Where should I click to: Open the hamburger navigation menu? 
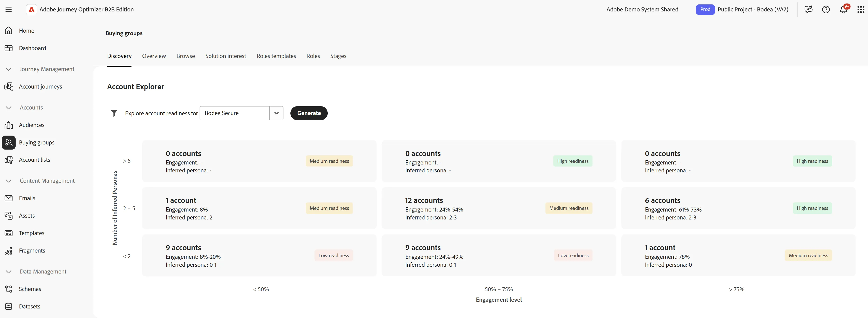point(9,10)
